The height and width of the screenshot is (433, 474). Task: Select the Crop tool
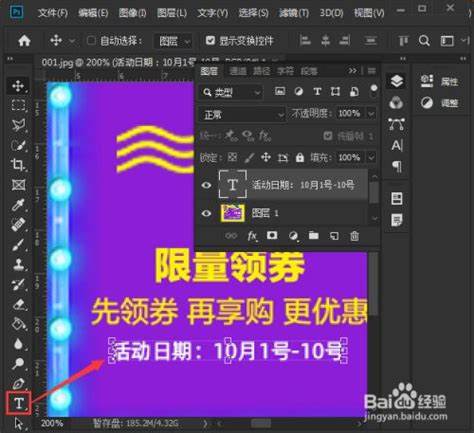click(18, 165)
